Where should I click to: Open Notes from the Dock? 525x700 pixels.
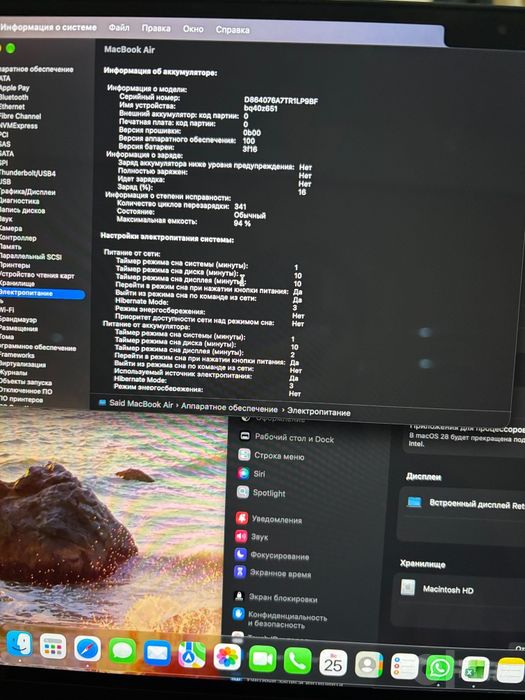tap(511, 671)
